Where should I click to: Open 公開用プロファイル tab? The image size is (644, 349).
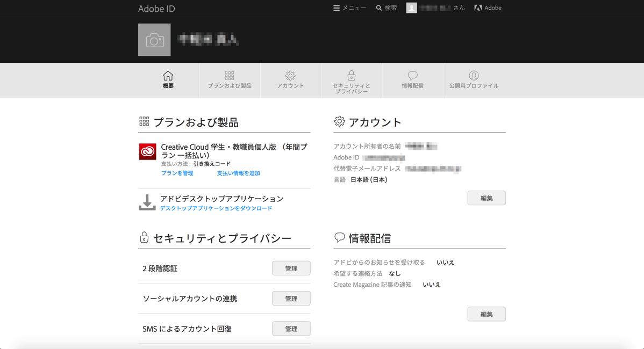coord(474,81)
